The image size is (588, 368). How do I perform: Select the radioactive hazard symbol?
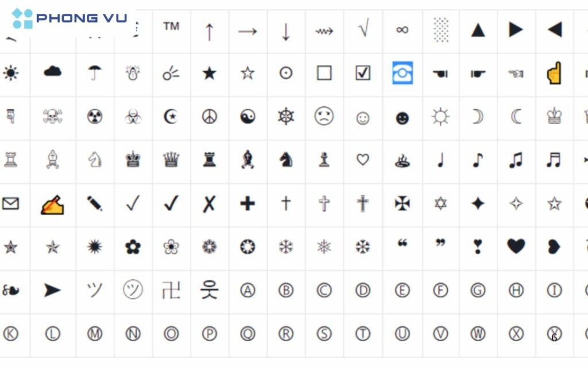point(95,117)
